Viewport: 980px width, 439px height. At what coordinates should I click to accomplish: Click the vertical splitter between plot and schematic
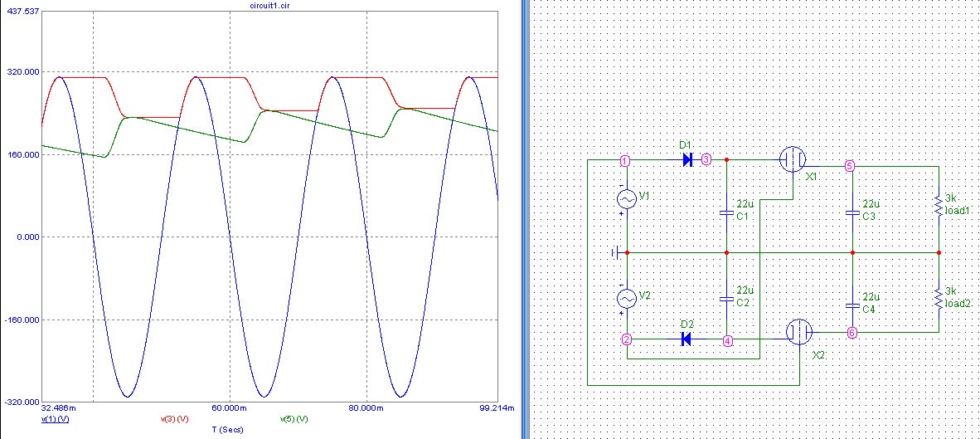(x=525, y=219)
